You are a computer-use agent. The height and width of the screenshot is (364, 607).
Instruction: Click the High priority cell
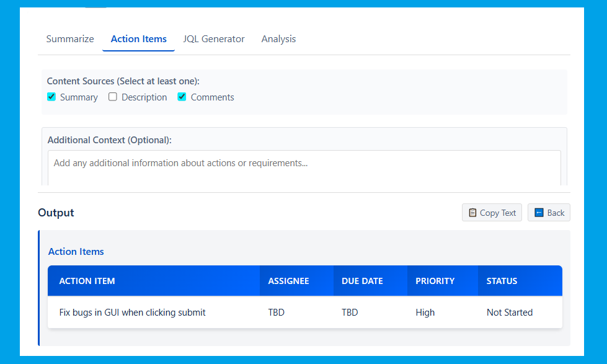click(x=425, y=313)
